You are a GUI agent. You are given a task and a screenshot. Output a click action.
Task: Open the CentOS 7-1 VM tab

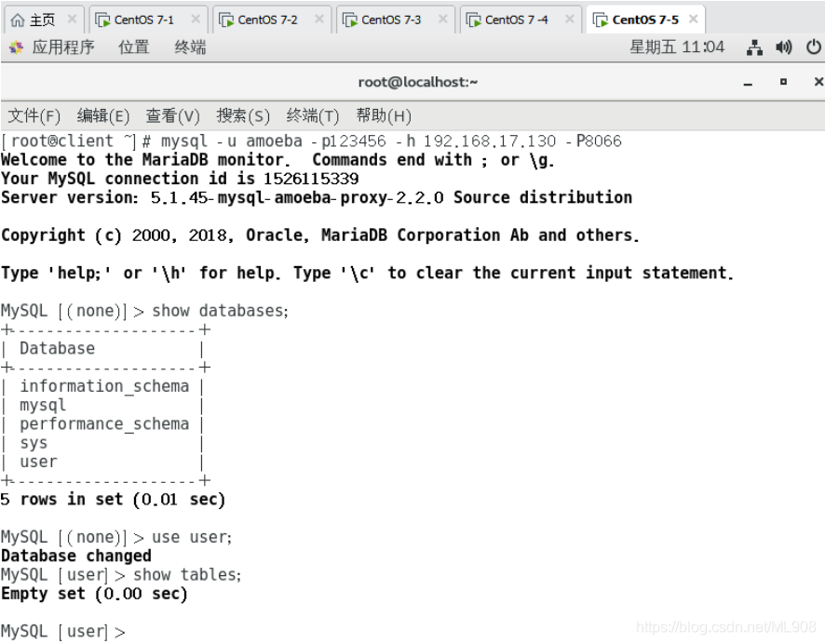149,20
